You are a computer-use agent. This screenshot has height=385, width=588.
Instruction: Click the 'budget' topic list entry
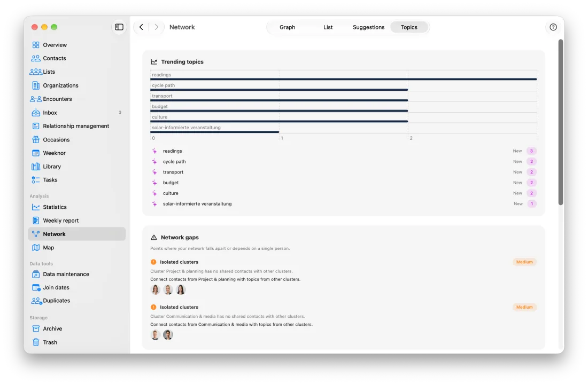coord(171,183)
